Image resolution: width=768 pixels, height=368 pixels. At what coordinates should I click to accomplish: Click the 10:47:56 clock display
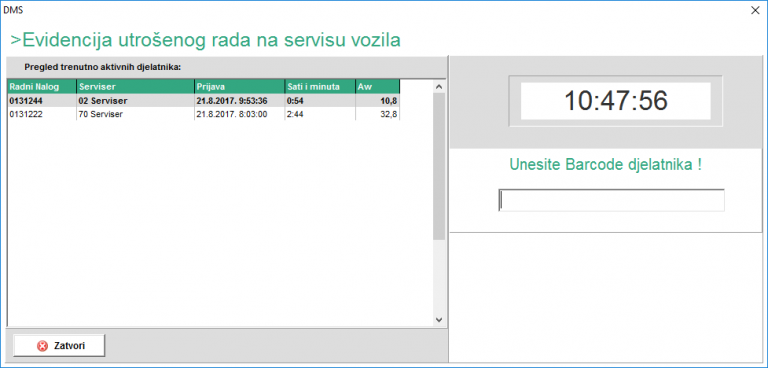tap(616, 101)
